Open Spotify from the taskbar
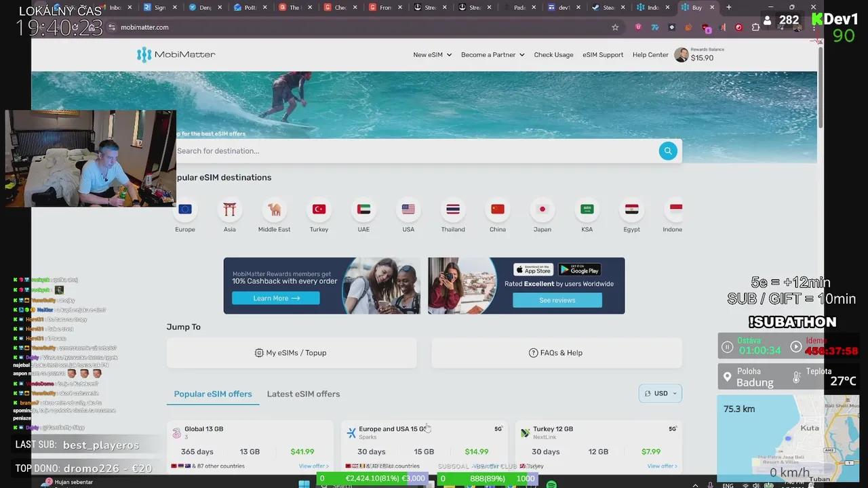868x488 pixels. point(551,484)
